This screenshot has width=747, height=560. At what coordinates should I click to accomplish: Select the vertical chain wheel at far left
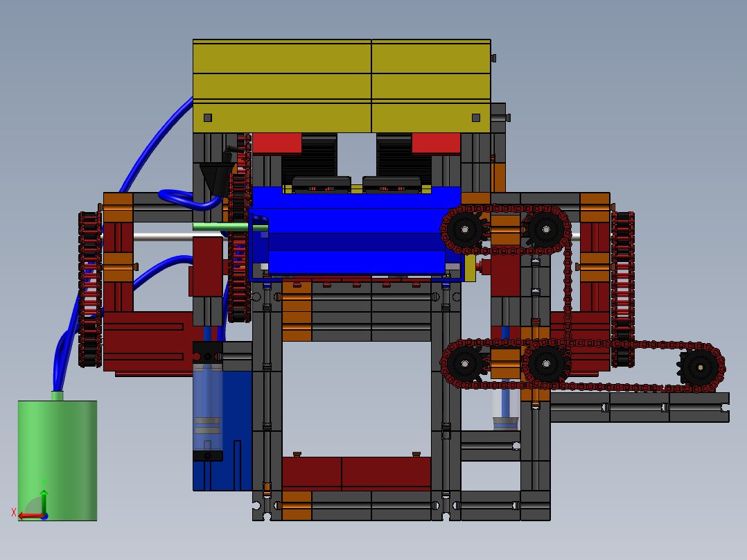click(x=90, y=289)
